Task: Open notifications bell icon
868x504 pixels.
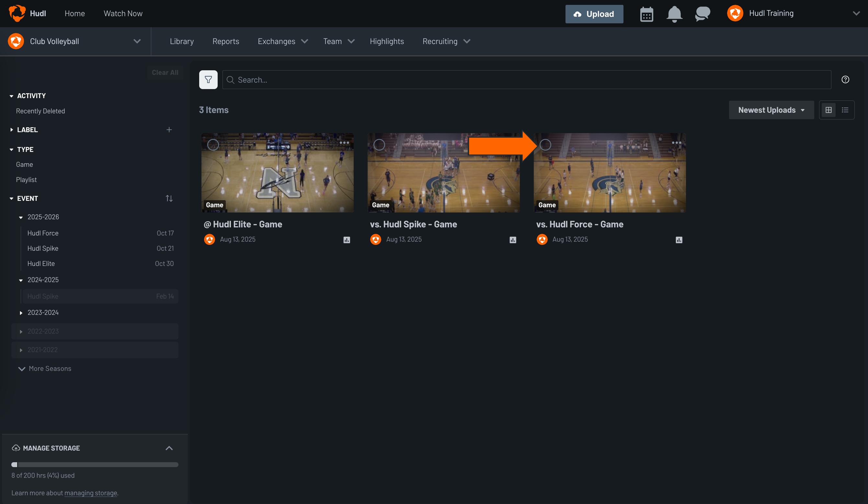Action: [674, 14]
